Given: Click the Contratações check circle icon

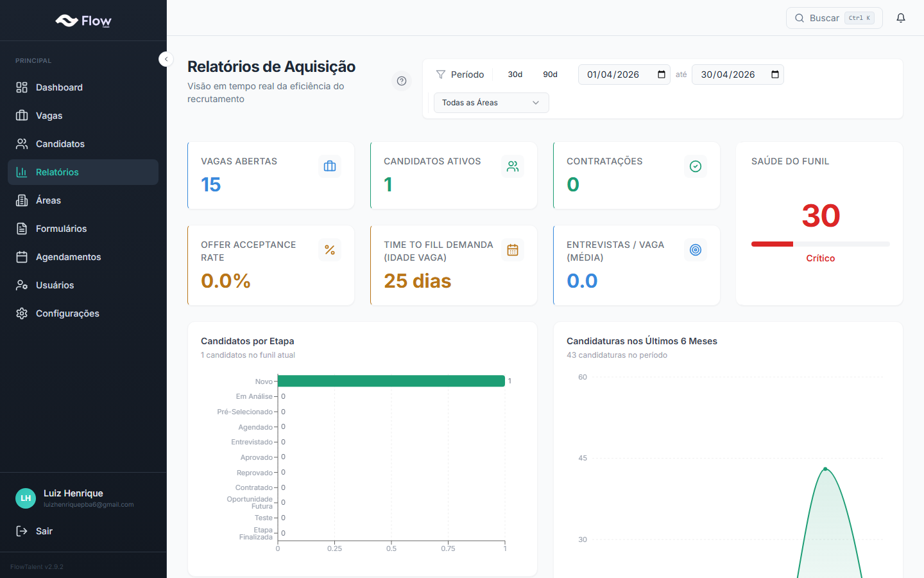Looking at the screenshot, I should 696,166.
